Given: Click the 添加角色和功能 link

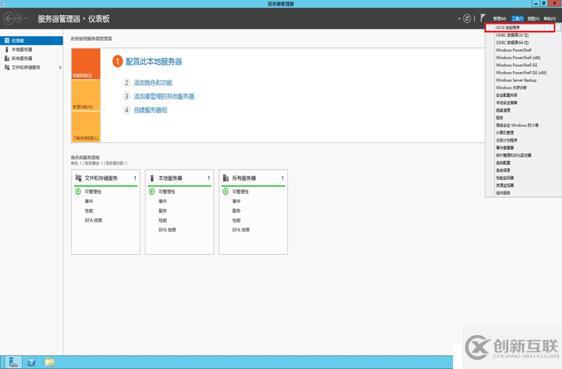Looking at the screenshot, I should (x=153, y=83).
